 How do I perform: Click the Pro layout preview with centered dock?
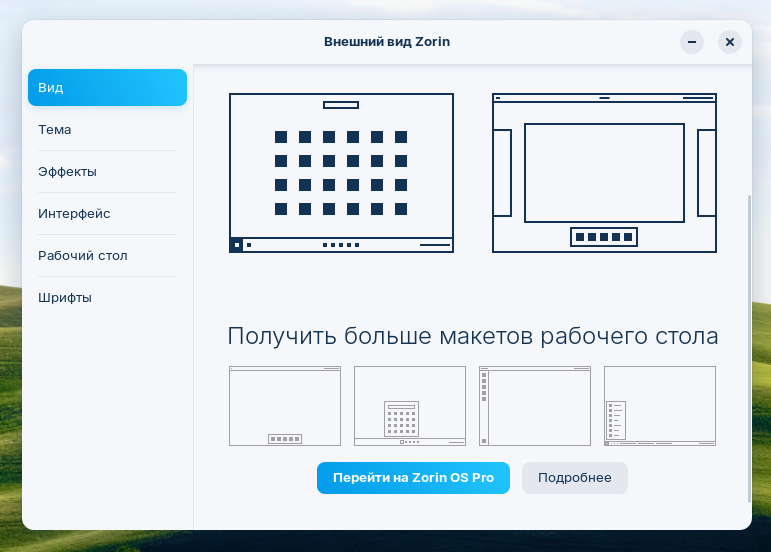click(285, 406)
